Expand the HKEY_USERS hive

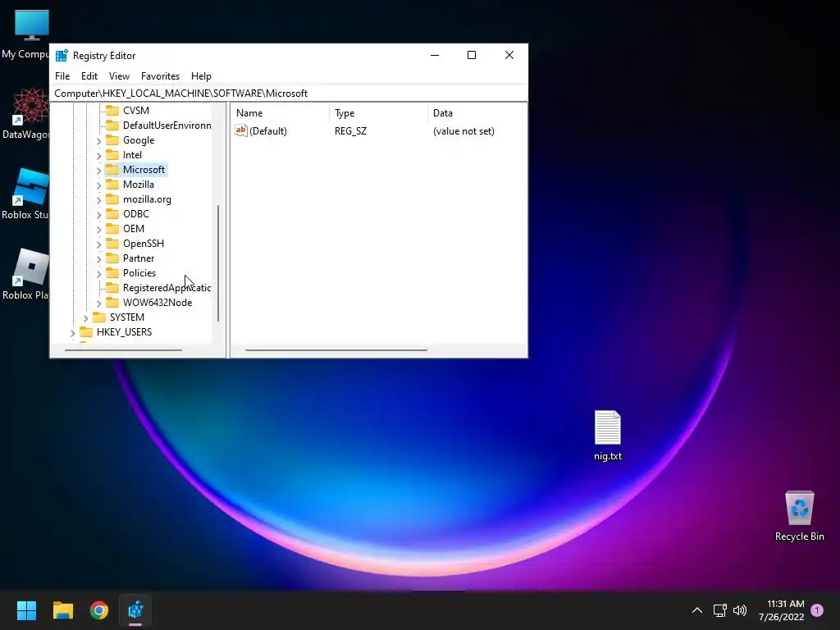click(x=72, y=333)
